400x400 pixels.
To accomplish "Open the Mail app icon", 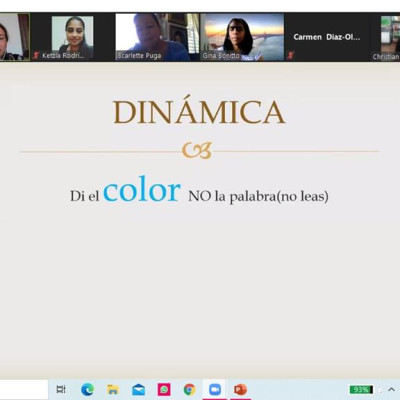I will point(138,389).
